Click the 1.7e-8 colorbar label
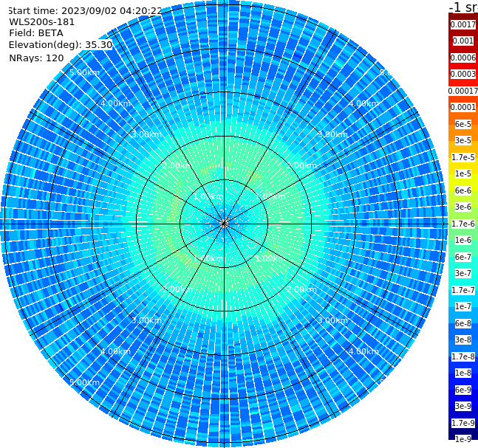478x448 pixels. pos(463,356)
